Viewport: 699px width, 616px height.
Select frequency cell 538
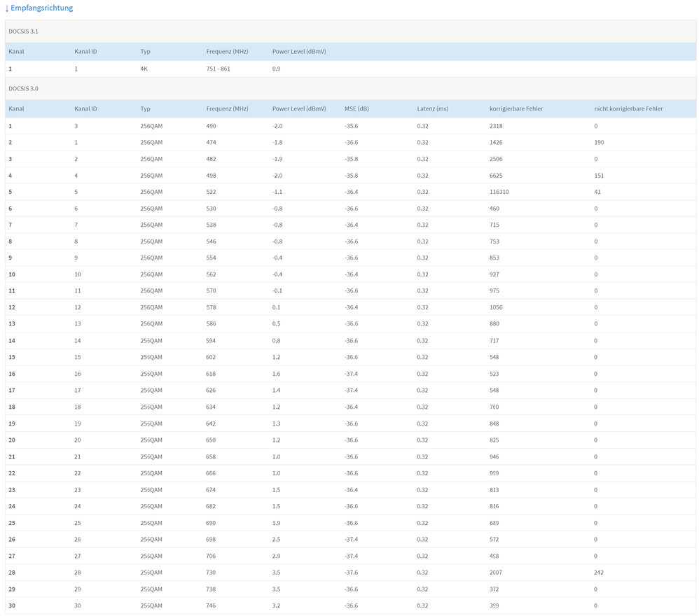pyautogui.click(x=211, y=225)
